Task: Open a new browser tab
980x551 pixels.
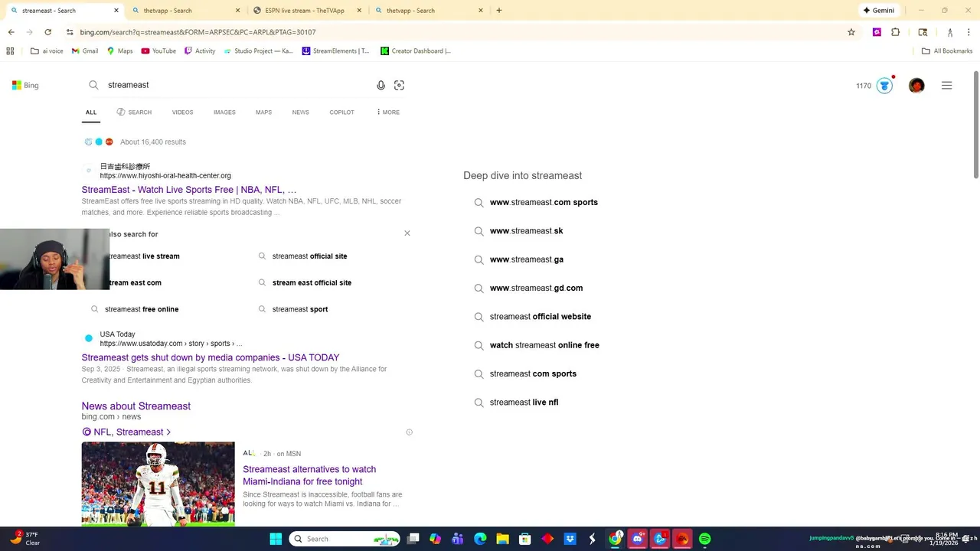Action: pos(499,11)
